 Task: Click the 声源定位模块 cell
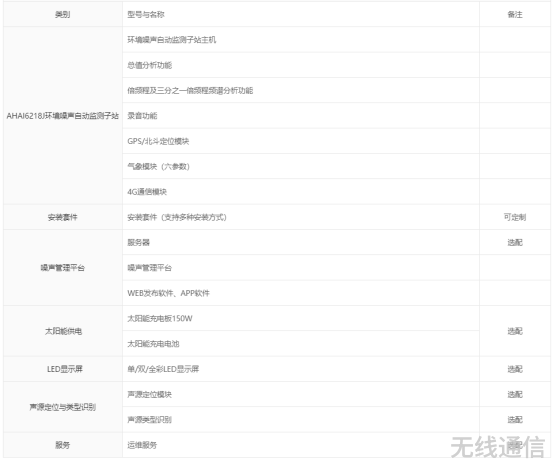tap(301, 394)
